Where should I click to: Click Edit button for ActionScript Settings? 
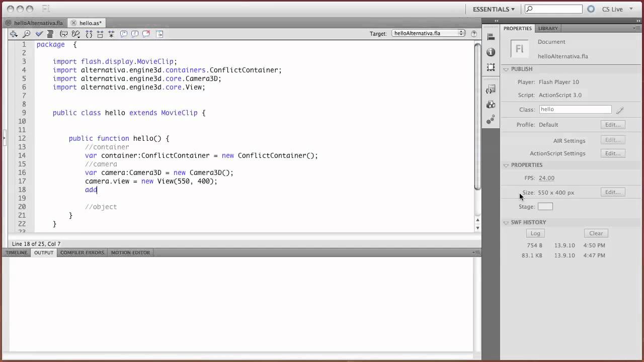click(x=613, y=153)
